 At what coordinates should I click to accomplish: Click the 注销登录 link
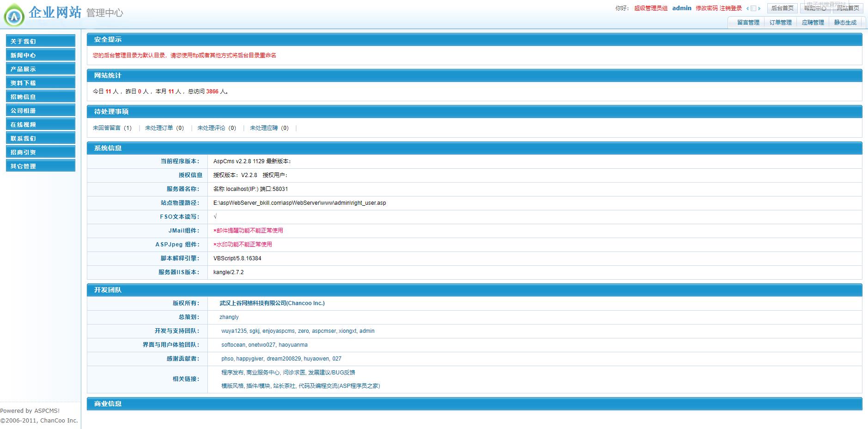(731, 8)
